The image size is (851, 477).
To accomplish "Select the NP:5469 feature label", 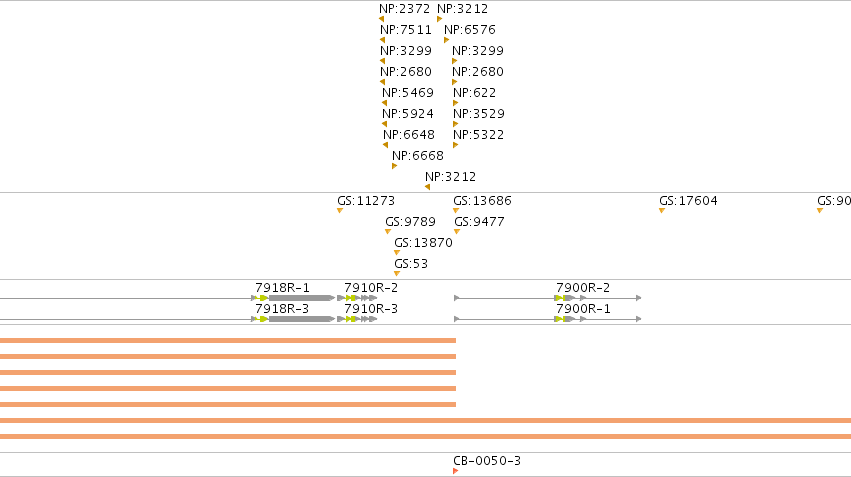I will [408, 93].
